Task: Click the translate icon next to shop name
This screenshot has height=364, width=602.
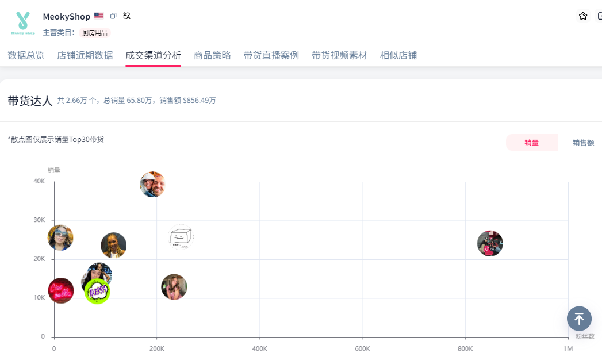Action: (126, 16)
